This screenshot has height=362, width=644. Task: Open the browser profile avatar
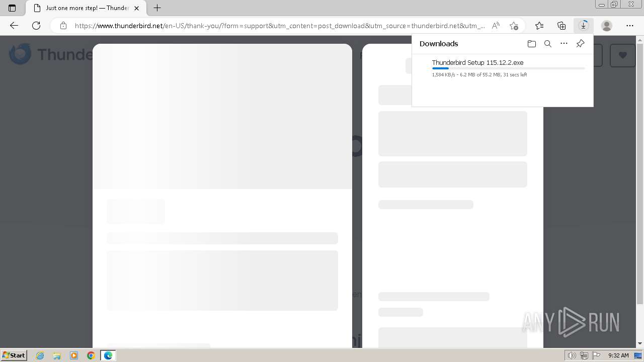[x=607, y=26]
